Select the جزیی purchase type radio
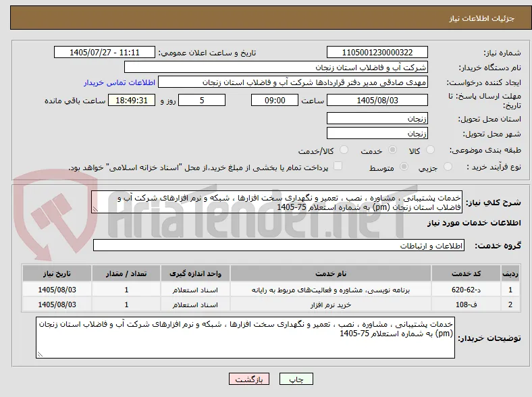Image resolution: width=532 pixels, height=397 pixels. pyautogui.click(x=448, y=166)
